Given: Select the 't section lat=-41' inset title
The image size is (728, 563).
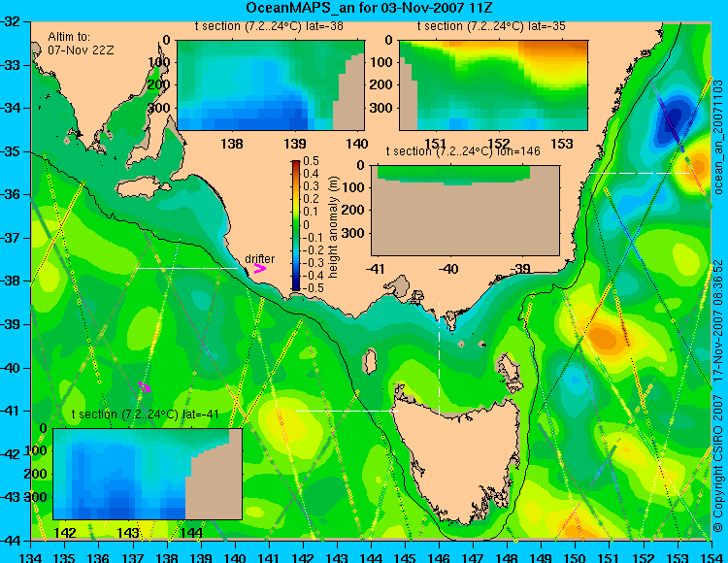Looking at the screenshot, I should tap(145, 414).
